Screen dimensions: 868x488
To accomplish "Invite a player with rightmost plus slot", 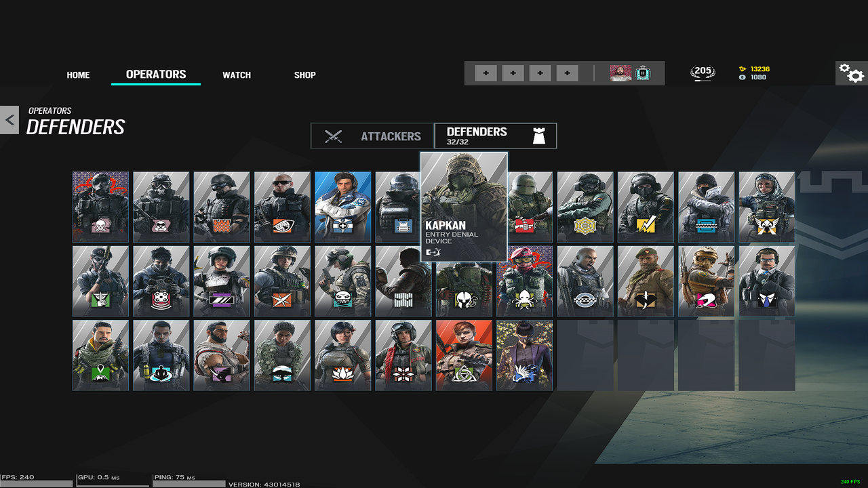I will (x=567, y=73).
